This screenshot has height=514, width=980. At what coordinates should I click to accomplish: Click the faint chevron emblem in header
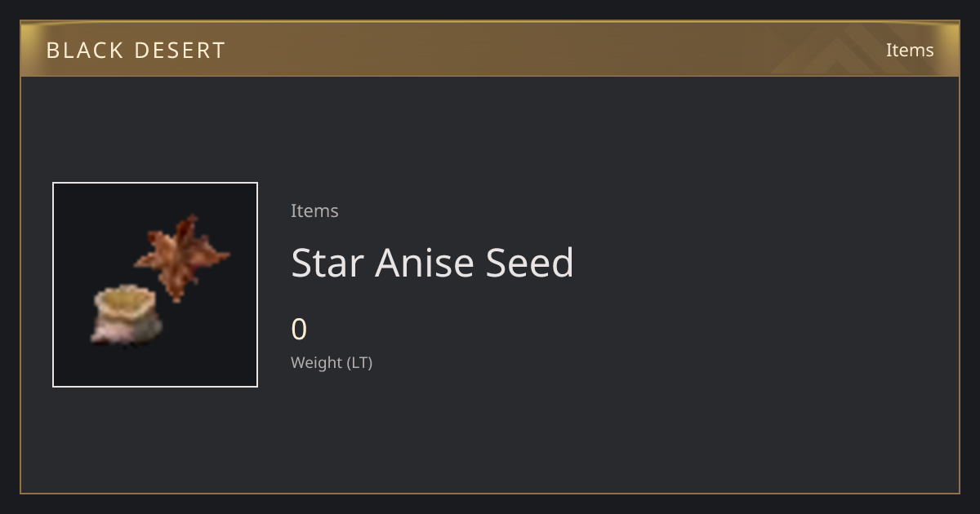coord(849,51)
